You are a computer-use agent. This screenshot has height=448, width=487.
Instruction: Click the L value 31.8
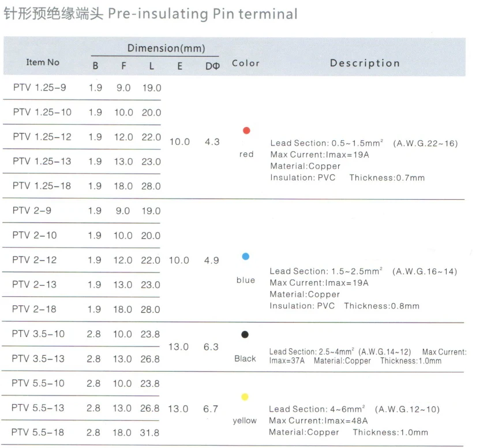[149, 432]
